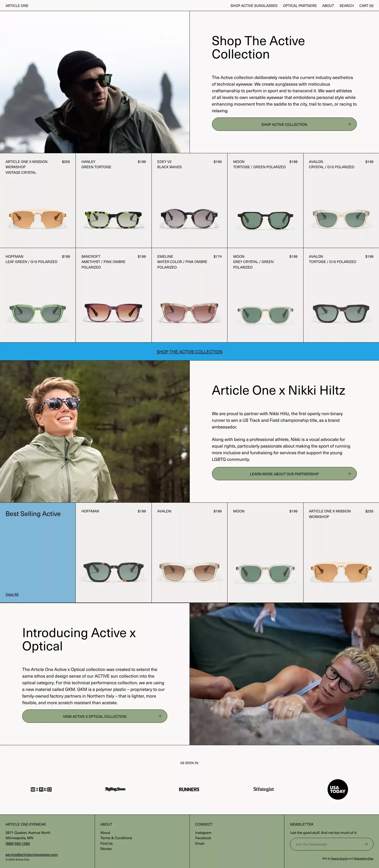Click the Rolling Stone logo
The height and width of the screenshot is (868, 379).
(x=115, y=789)
